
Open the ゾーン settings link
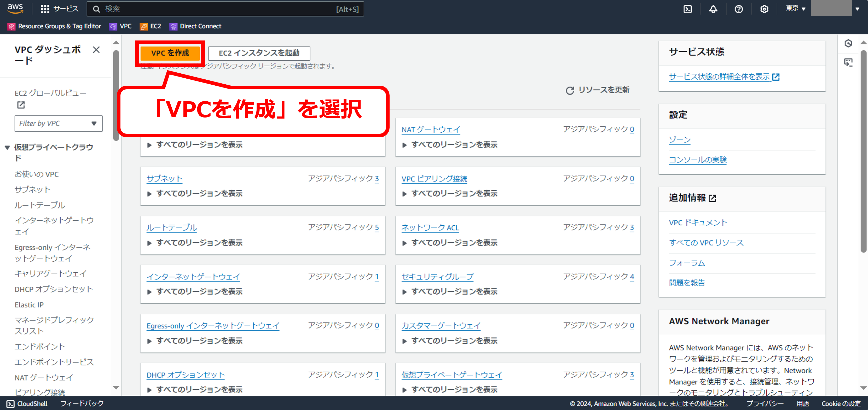680,139
